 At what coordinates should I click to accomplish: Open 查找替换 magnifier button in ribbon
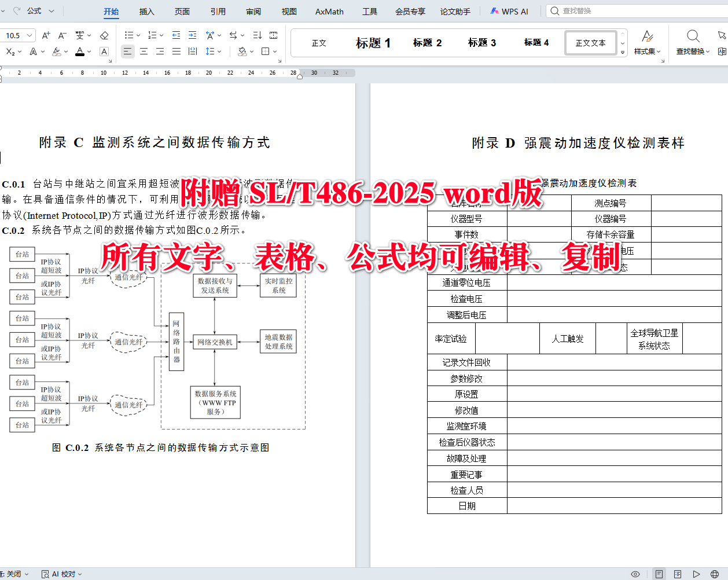(x=693, y=43)
